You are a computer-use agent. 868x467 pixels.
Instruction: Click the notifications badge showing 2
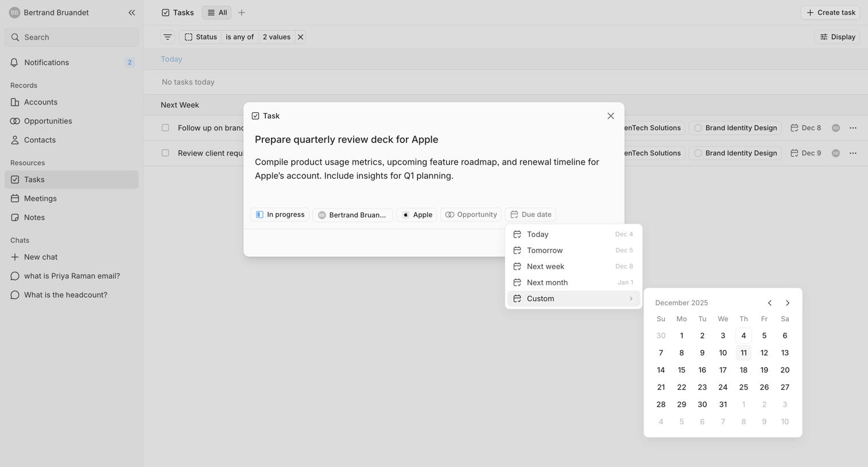pos(130,63)
